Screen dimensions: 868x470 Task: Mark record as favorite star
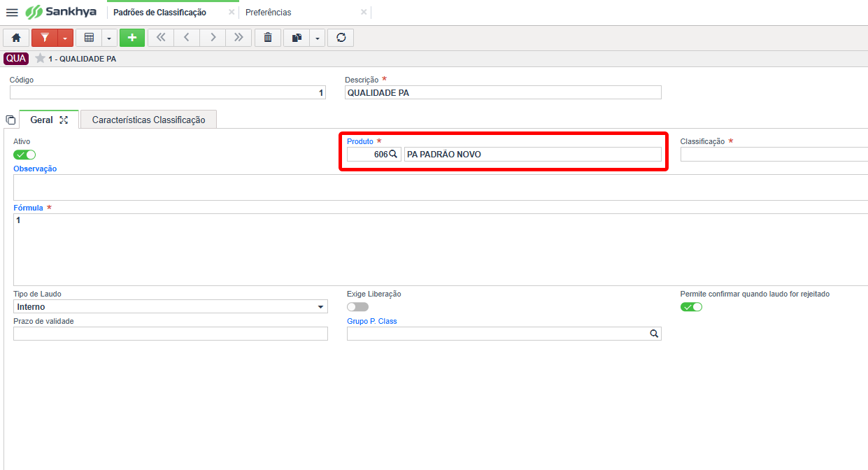pos(41,59)
